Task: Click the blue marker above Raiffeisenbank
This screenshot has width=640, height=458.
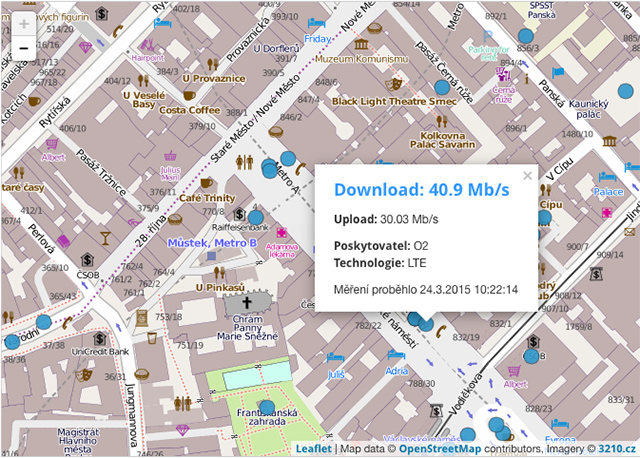Action: click(x=255, y=216)
